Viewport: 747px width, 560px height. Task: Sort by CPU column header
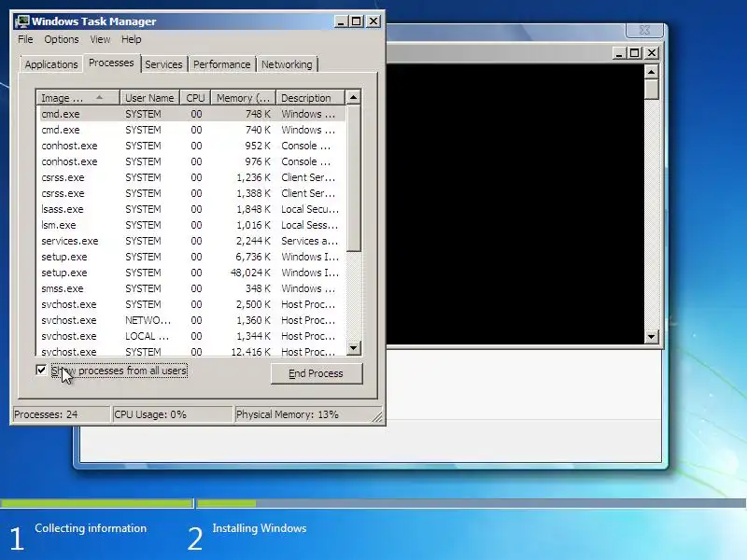(x=195, y=98)
